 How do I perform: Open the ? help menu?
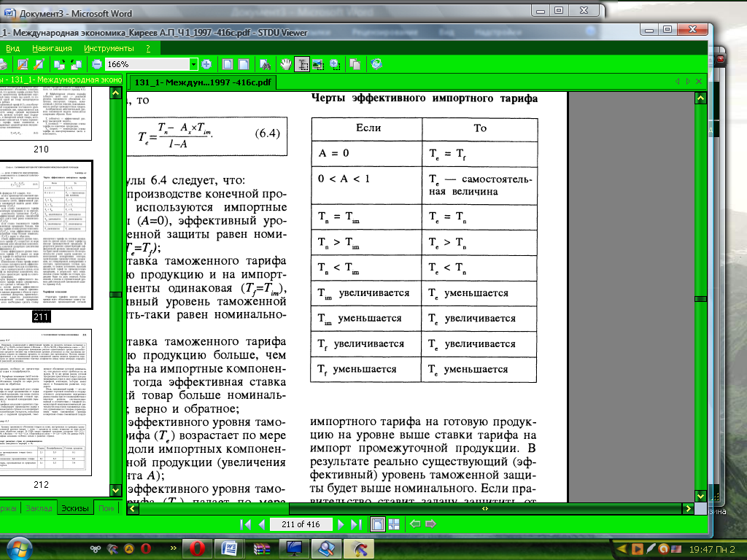(x=148, y=48)
